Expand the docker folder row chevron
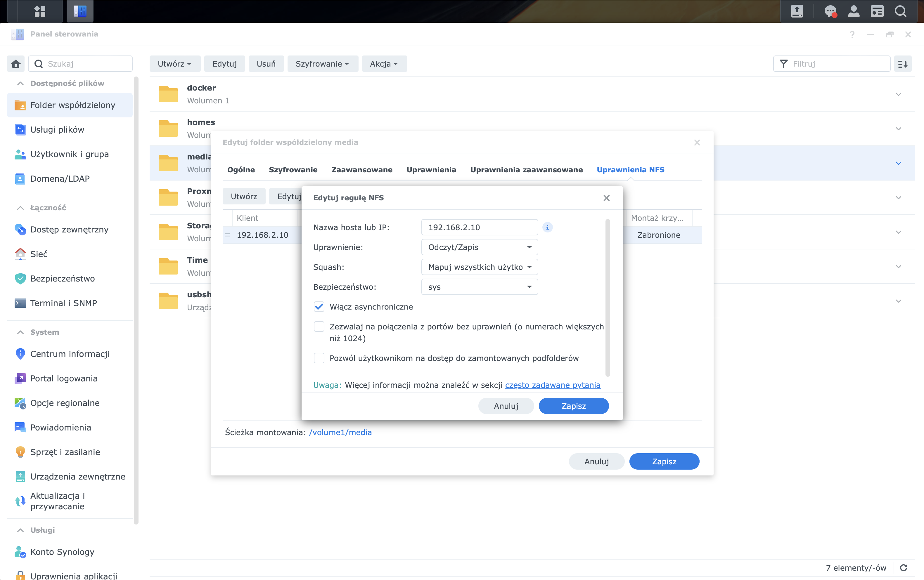Screen dimensions: 924x580 pyautogui.click(x=899, y=94)
